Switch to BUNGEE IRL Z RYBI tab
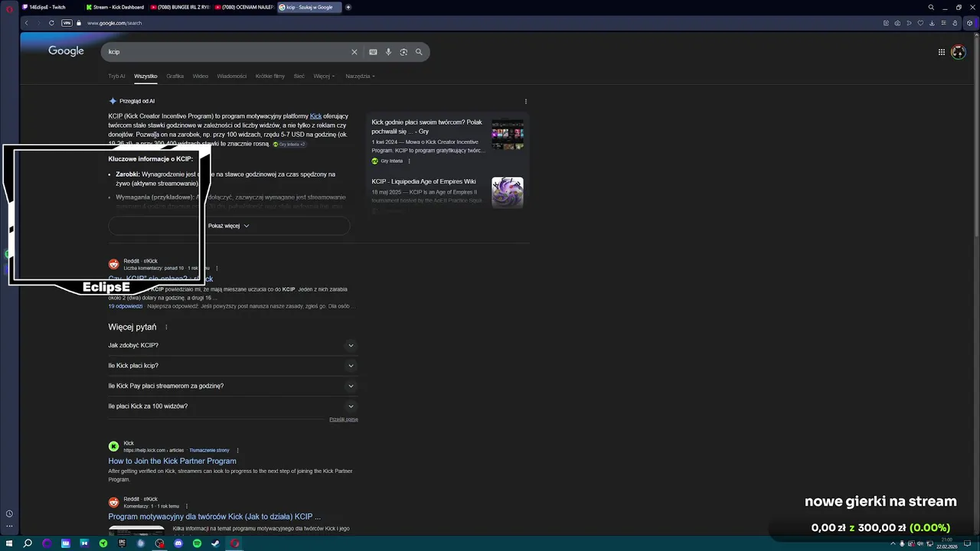The width and height of the screenshot is (980, 551). (179, 7)
